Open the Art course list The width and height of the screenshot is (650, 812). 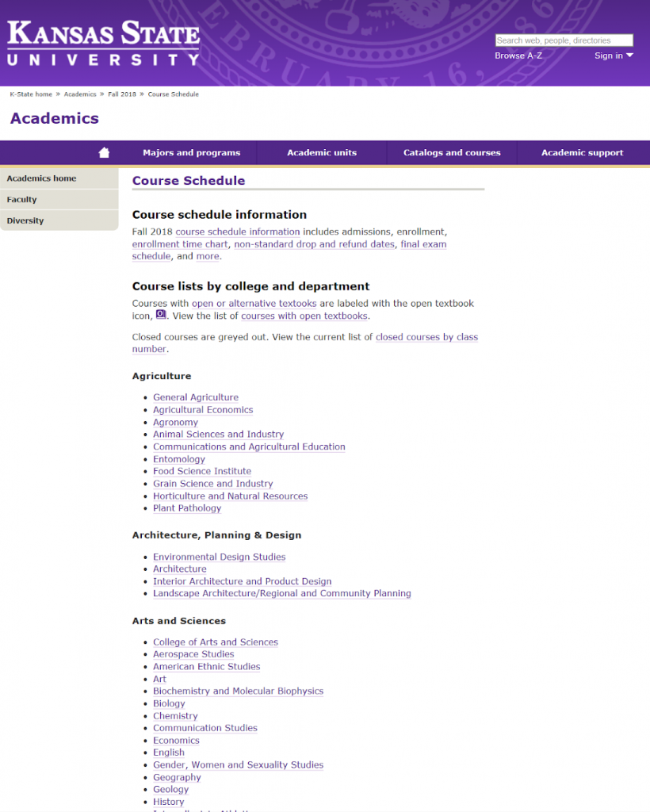[x=159, y=679]
